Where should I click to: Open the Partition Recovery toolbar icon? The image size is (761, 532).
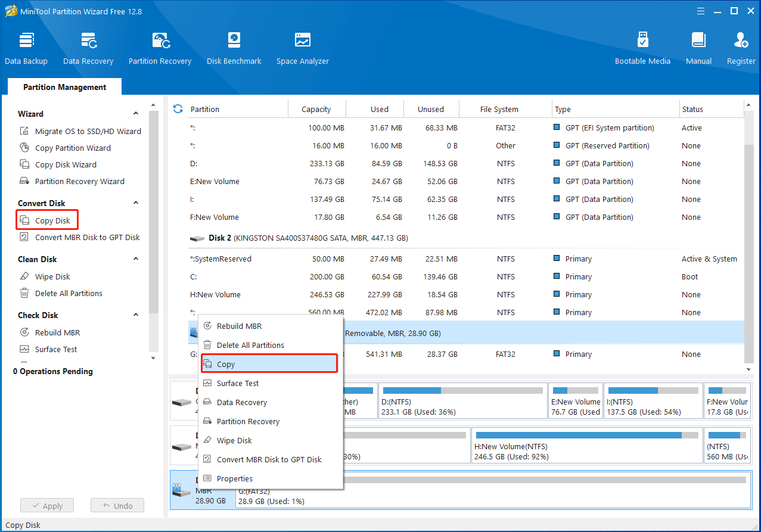tap(160, 48)
